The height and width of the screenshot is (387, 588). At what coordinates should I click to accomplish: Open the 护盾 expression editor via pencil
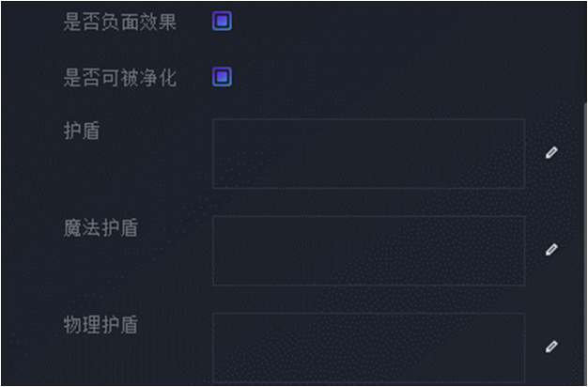click(551, 152)
